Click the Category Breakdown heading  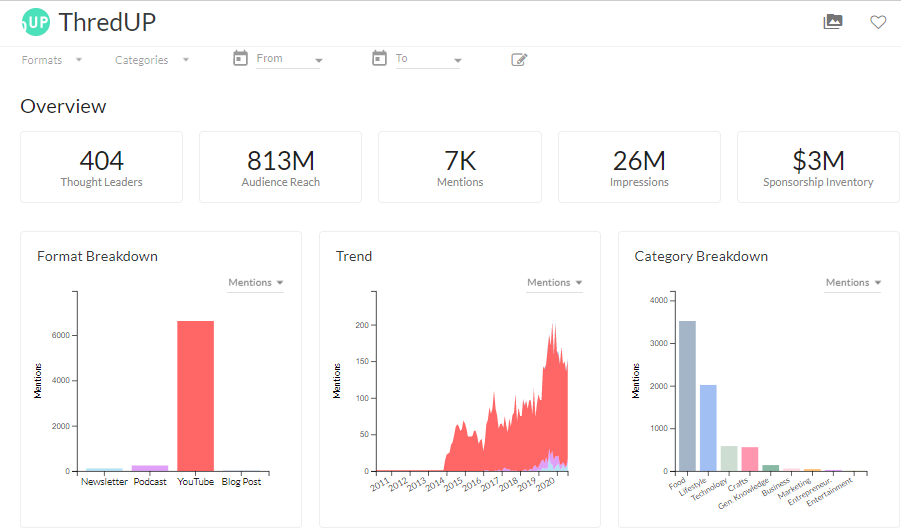pos(701,256)
